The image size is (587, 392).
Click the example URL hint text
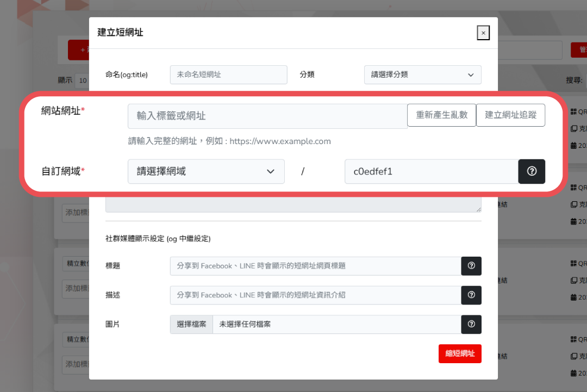pyautogui.click(x=229, y=141)
